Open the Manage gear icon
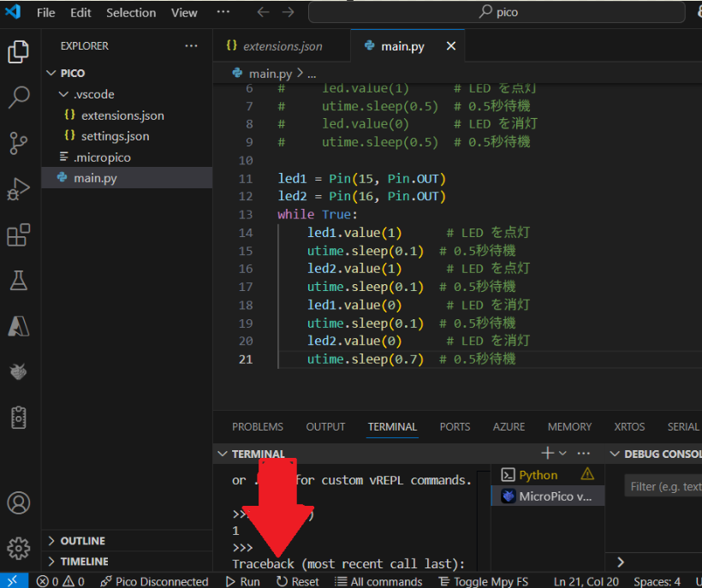The height and width of the screenshot is (588, 702). tap(18, 548)
